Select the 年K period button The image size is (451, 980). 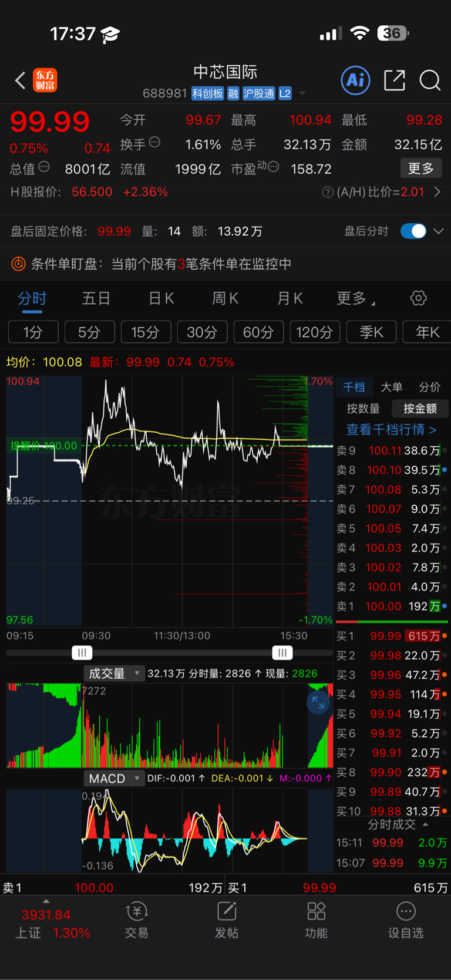[x=428, y=332]
